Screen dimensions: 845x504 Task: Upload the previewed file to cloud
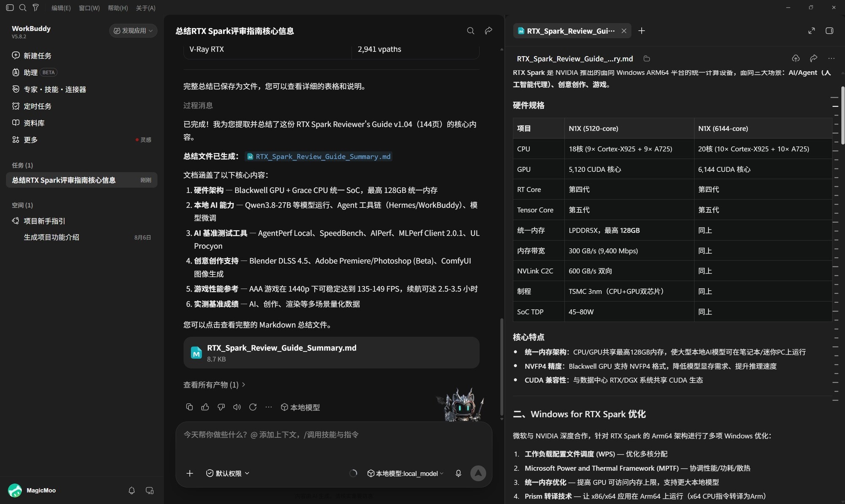pyautogui.click(x=796, y=58)
